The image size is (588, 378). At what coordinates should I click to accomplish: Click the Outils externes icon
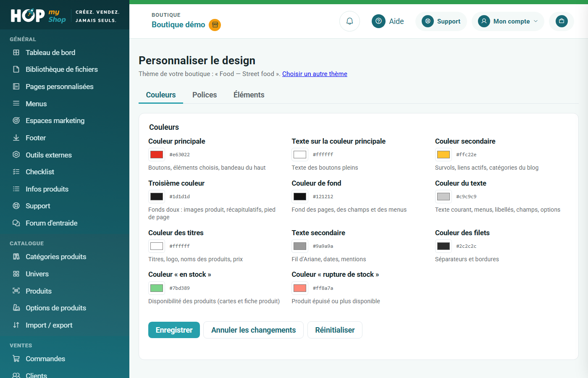tap(16, 155)
